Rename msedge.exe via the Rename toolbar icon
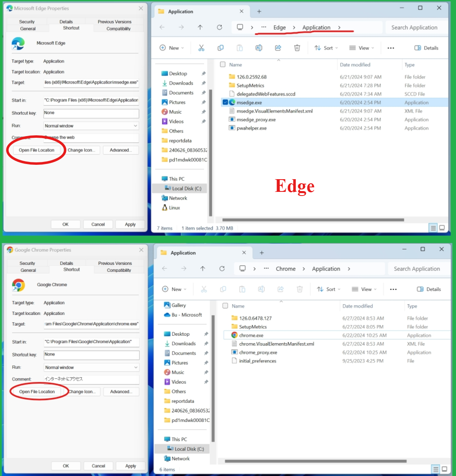The height and width of the screenshot is (476, 456). click(x=259, y=48)
